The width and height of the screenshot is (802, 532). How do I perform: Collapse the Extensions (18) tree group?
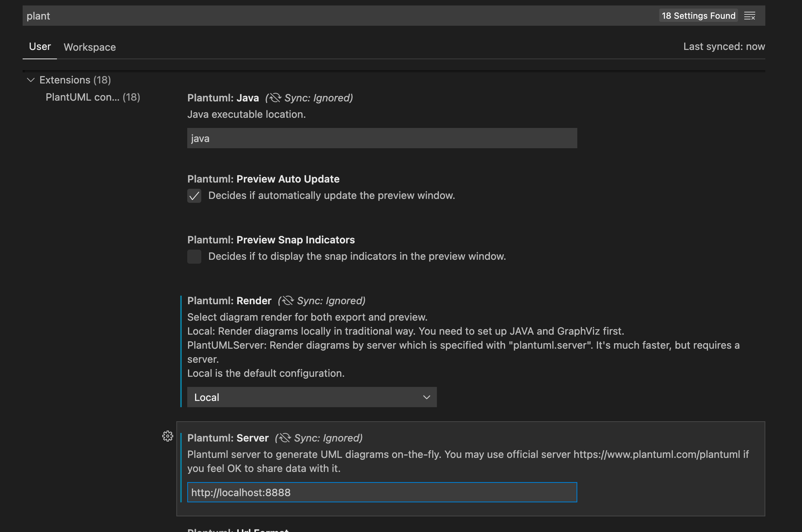point(31,80)
